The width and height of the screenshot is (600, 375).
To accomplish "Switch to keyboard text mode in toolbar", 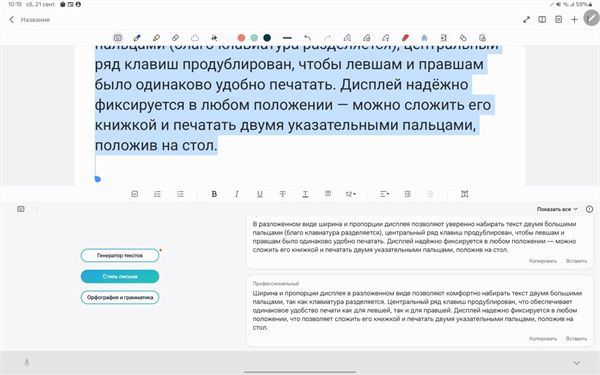I will 118,38.
